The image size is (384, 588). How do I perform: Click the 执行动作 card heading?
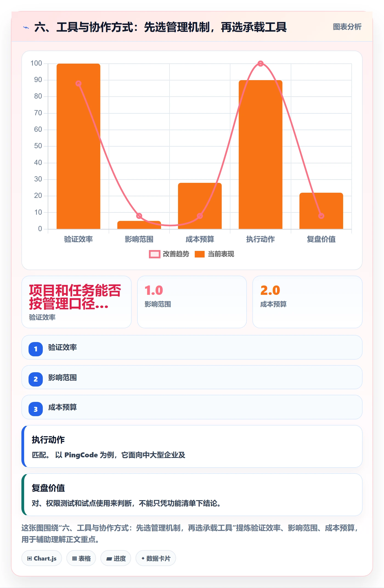(x=48, y=440)
